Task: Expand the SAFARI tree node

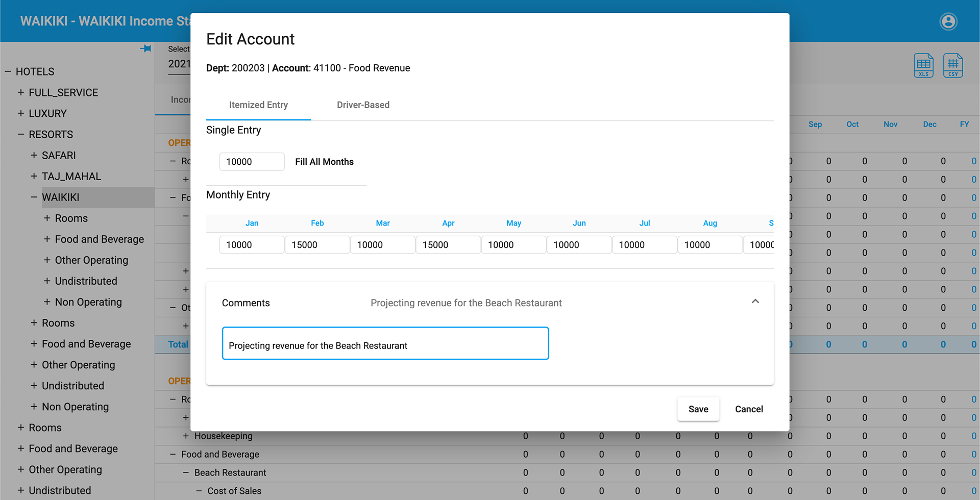Action: 34,155
